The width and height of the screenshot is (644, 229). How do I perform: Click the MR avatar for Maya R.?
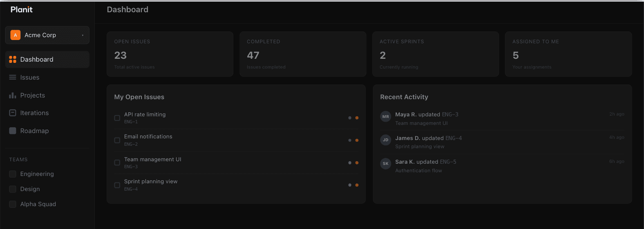pos(386,117)
